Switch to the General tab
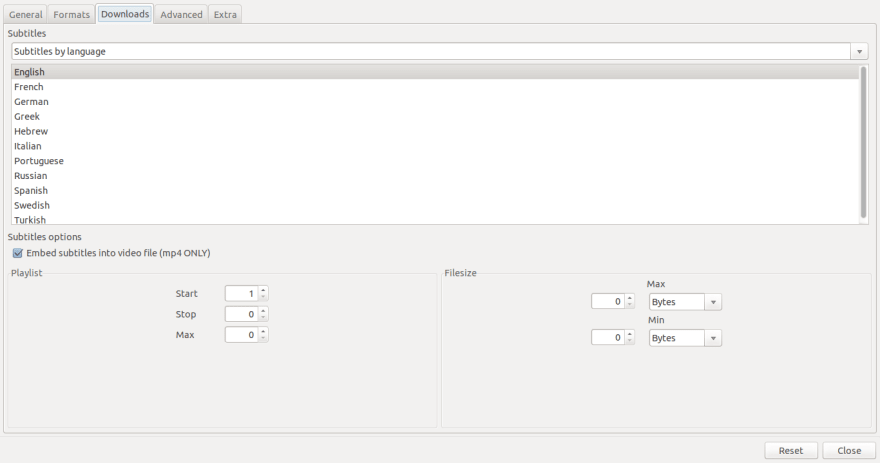The width and height of the screenshot is (880, 463). coord(26,15)
